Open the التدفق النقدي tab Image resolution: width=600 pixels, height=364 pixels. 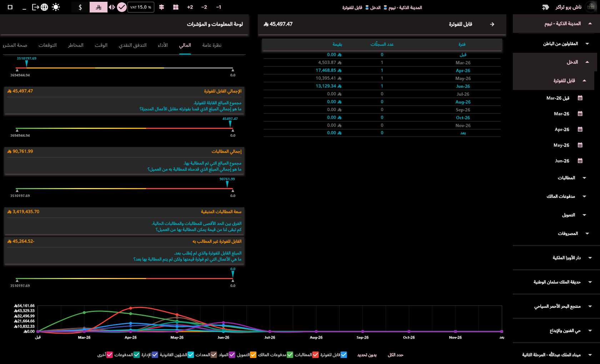[x=133, y=45]
